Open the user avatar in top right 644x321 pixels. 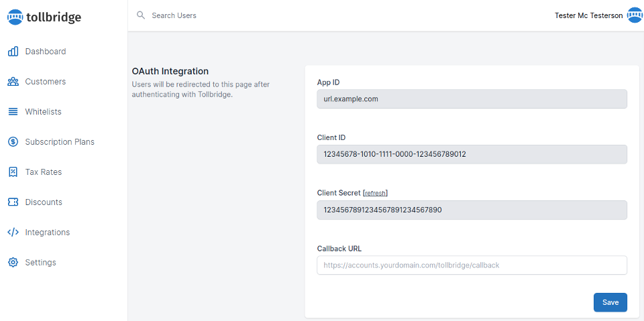click(x=634, y=15)
